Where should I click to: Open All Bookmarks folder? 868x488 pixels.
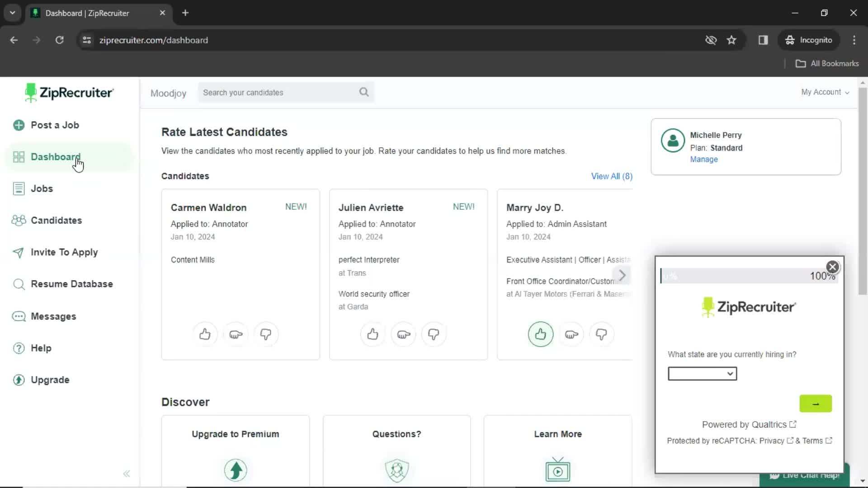827,64
